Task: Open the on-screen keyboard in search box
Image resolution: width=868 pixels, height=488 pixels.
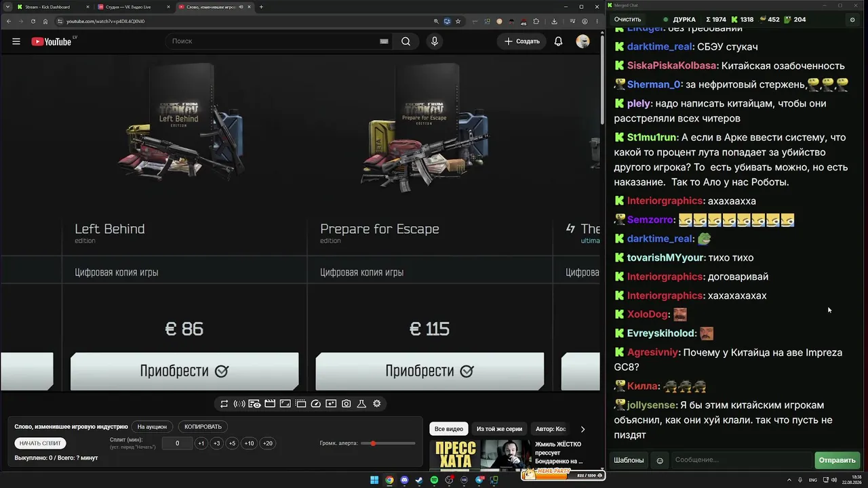Action: point(384,41)
